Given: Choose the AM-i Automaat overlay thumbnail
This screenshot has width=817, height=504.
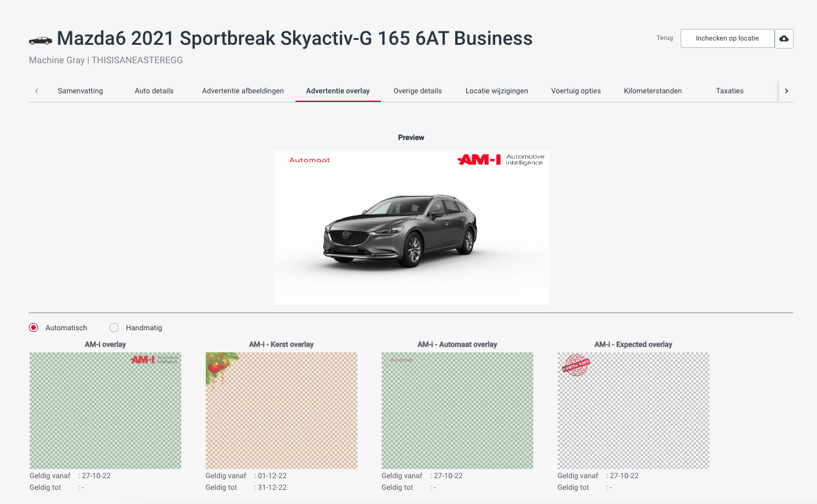Looking at the screenshot, I should point(457,411).
